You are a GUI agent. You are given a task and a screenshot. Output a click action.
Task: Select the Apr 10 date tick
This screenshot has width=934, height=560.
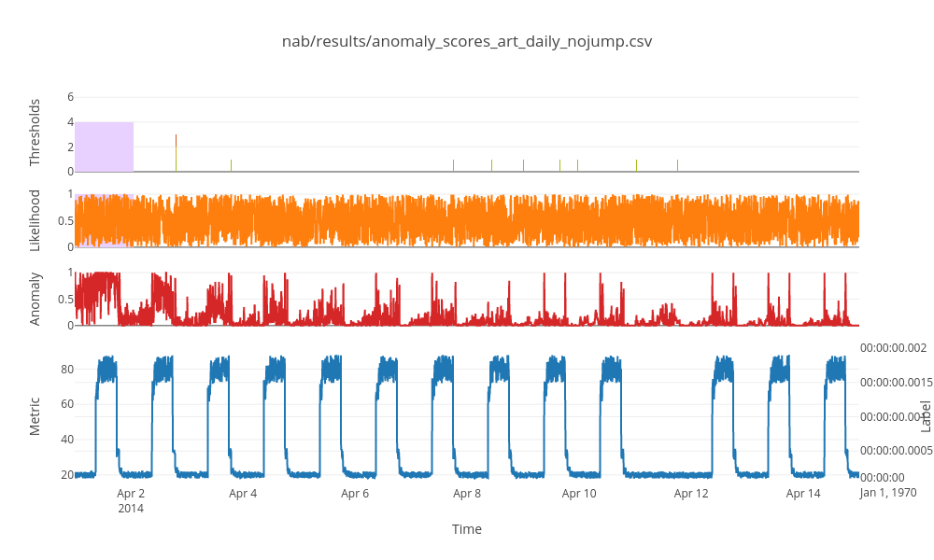[579, 494]
